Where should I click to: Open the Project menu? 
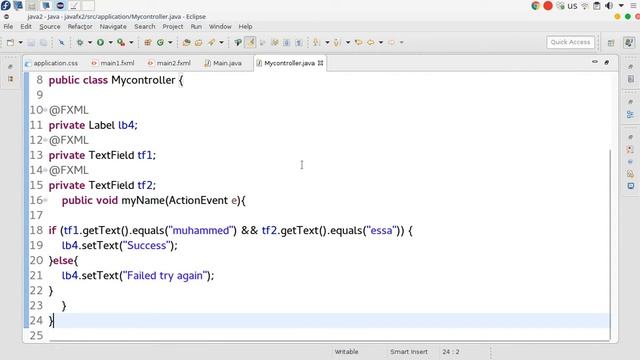[173, 27]
